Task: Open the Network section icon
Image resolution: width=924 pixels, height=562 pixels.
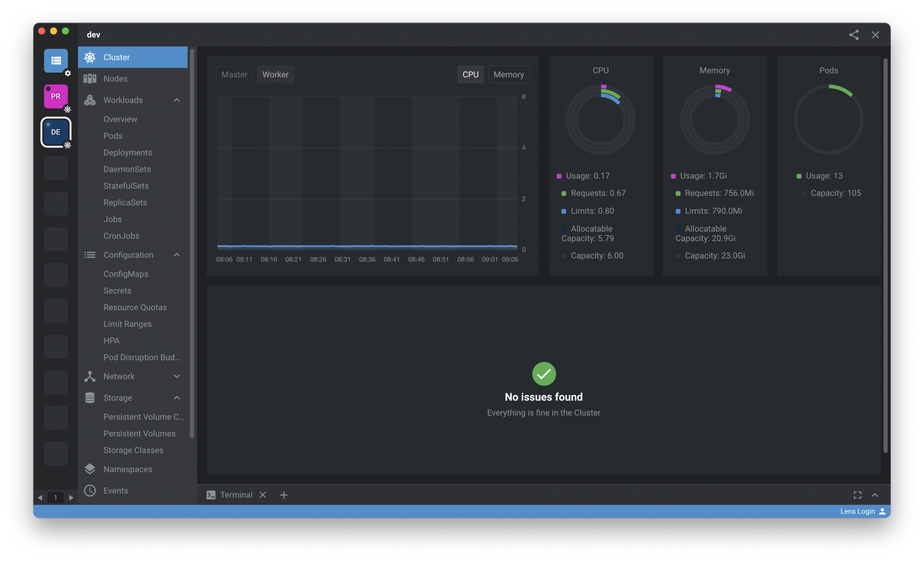Action: pyautogui.click(x=90, y=376)
